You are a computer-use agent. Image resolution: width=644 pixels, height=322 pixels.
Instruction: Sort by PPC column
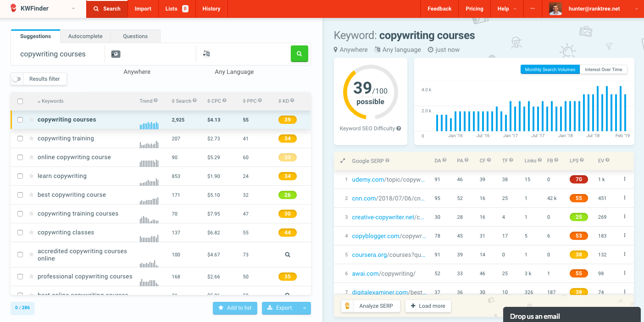[x=250, y=101]
